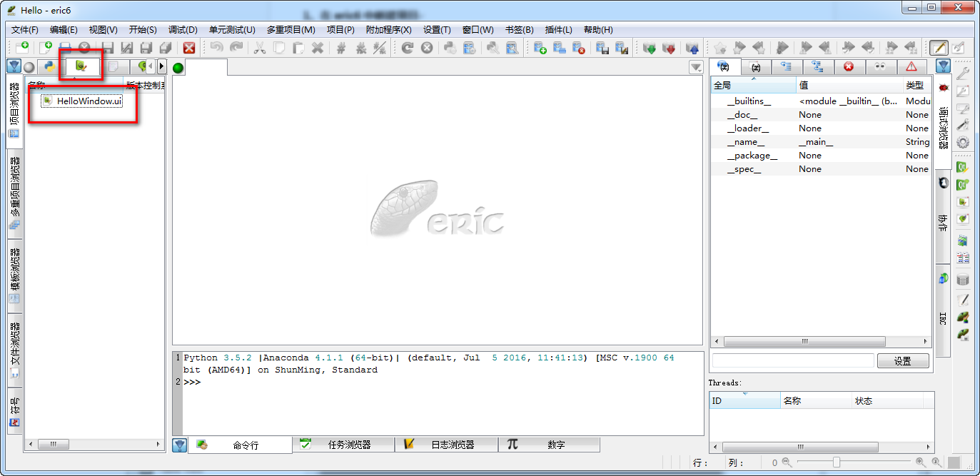
Task: Click the star Toggle Bookmark icon
Action: pyautogui.click(x=720, y=48)
